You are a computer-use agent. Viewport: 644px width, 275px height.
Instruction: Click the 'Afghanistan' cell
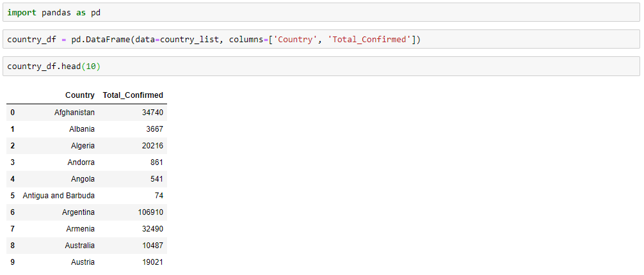click(74, 112)
